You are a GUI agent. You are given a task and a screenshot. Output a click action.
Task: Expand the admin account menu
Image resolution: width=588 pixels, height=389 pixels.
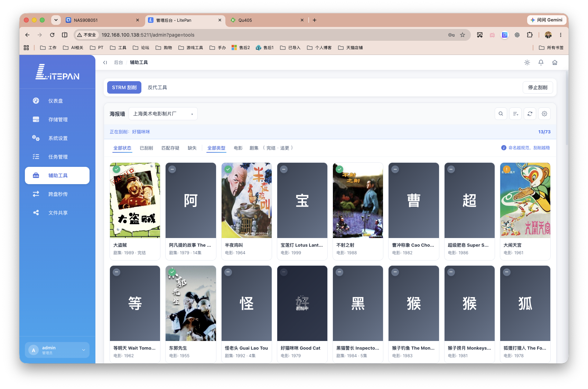click(x=57, y=350)
